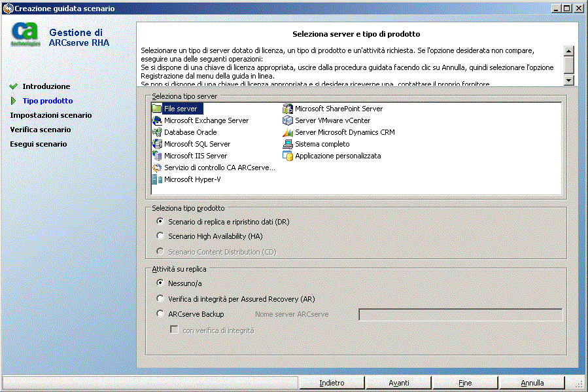The image size is (588, 392).
Task: Click the Microsoft SharePoint Server icon
Action: pyautogui.click(x=288, y=109)
